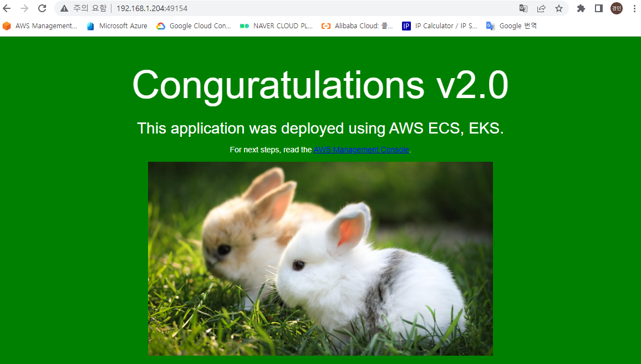Click the 주의 요함 warning label
Image resolution: width=641 pixels, height=364 pixels.
pyautogui.click(x=89, y=8)
